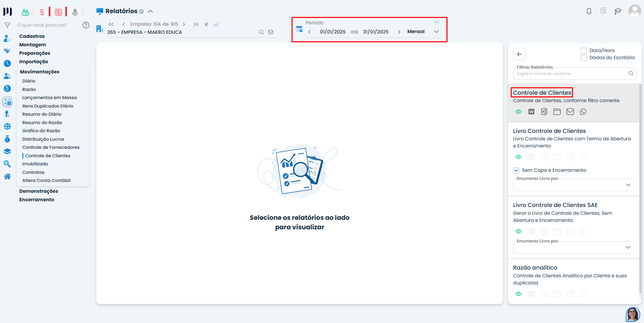The image size is (644, 323).
Task: Open Enumerar Livro por dropdown under SAE
Action: [x=574, y=247]
